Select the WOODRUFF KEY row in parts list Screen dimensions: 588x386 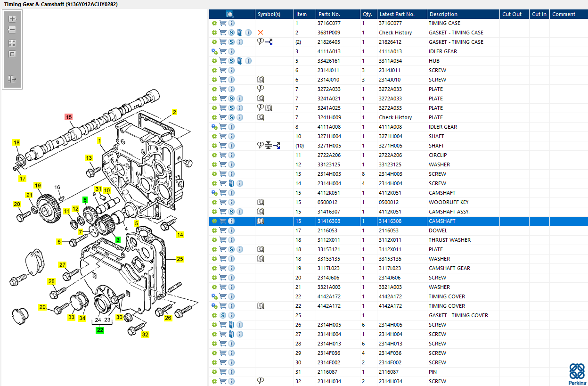[448, 202]
